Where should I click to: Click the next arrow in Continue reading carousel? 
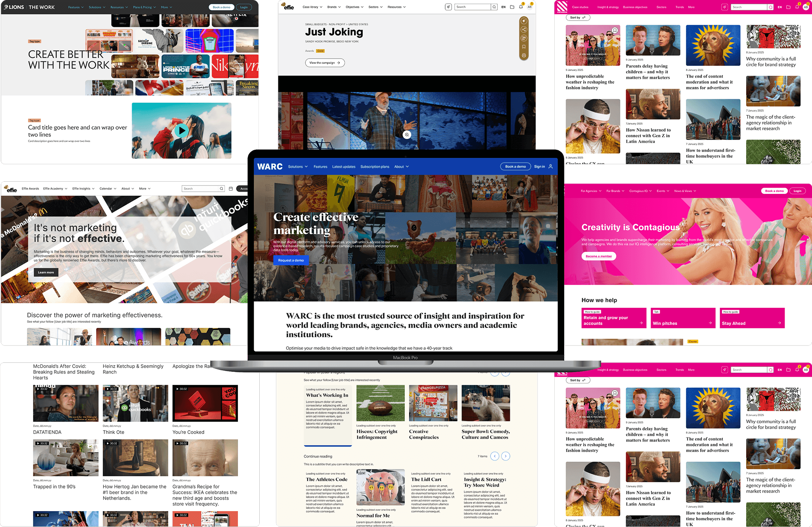pos(506,456)
